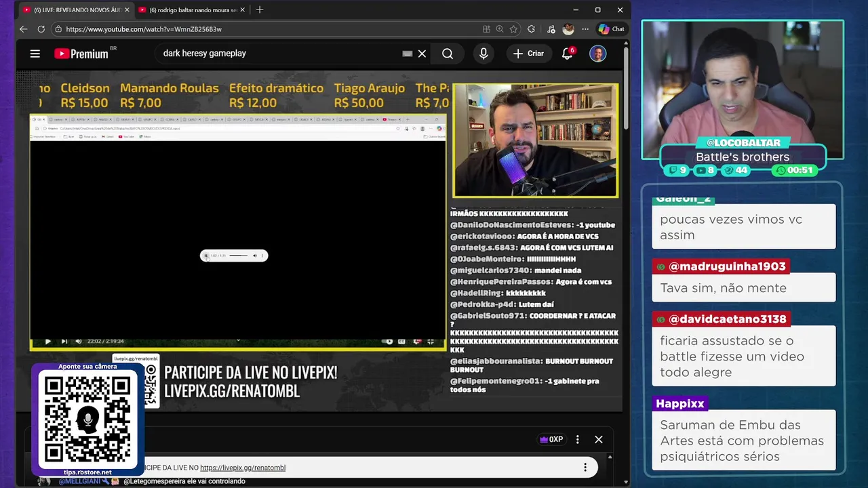Pause the embedded audio player
Image resolution: width=868 pixels, height=488 pixels.
206,256
